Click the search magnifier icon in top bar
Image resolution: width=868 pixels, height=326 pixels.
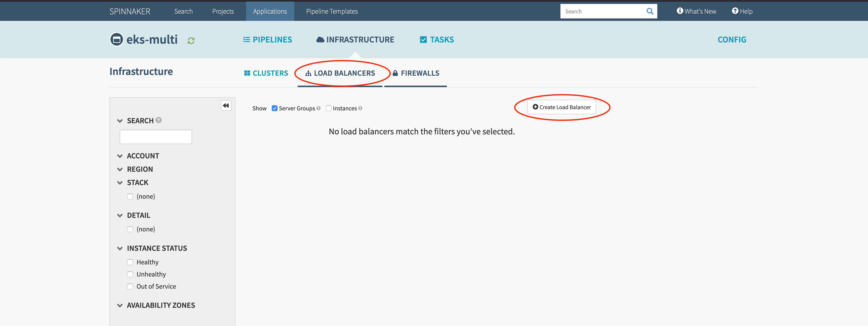[650, 11]
